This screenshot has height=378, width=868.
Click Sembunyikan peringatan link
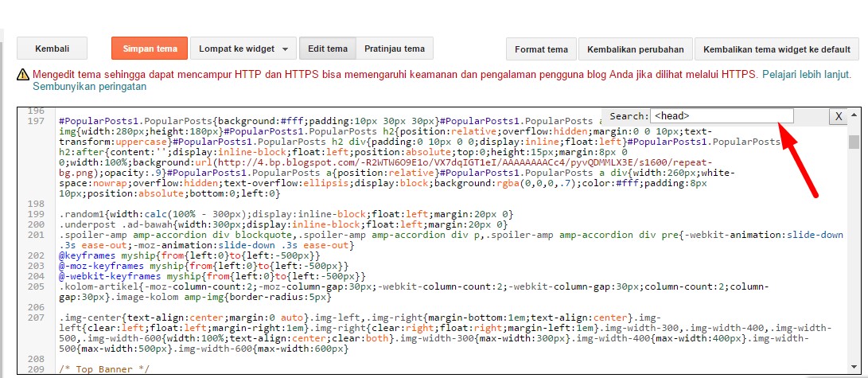[x=90, y=86]
